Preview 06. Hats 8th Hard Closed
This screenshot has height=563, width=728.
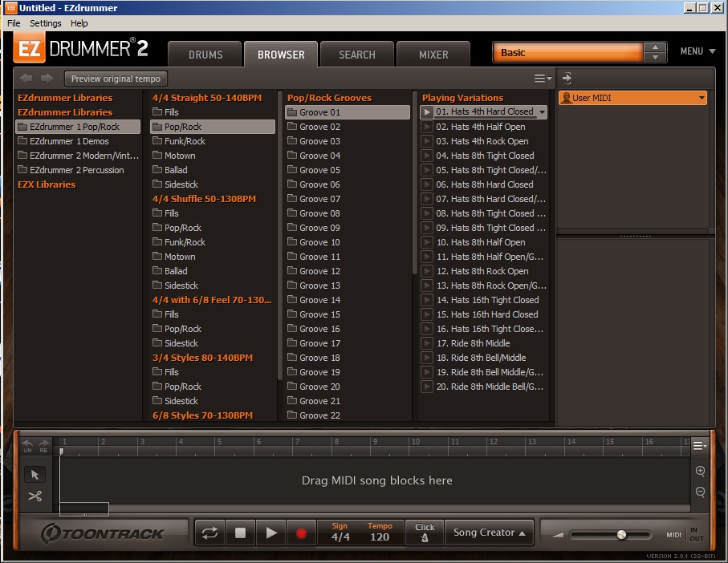pos(427,184)
